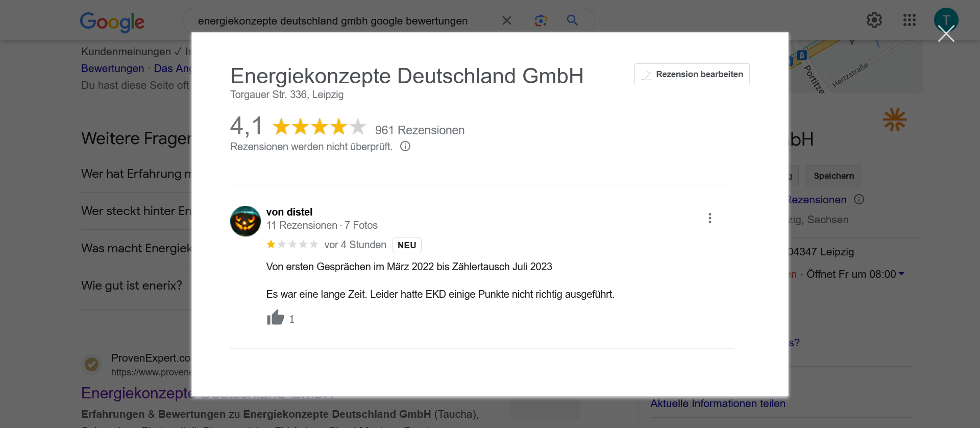Image resolution: width=980 pixels, height=428 pixels.
Task: Open the Google settings gear icon
Action: (874, 20)
